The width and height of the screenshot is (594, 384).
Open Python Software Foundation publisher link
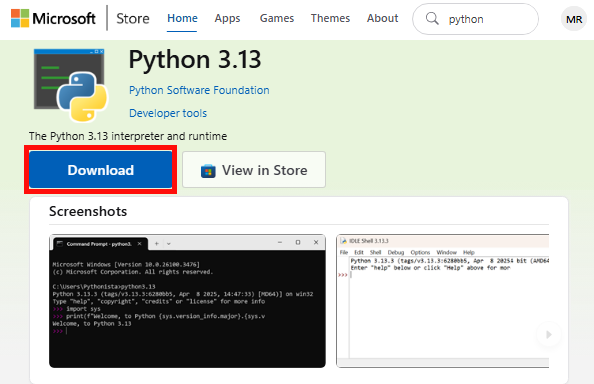tap(199, 90)
